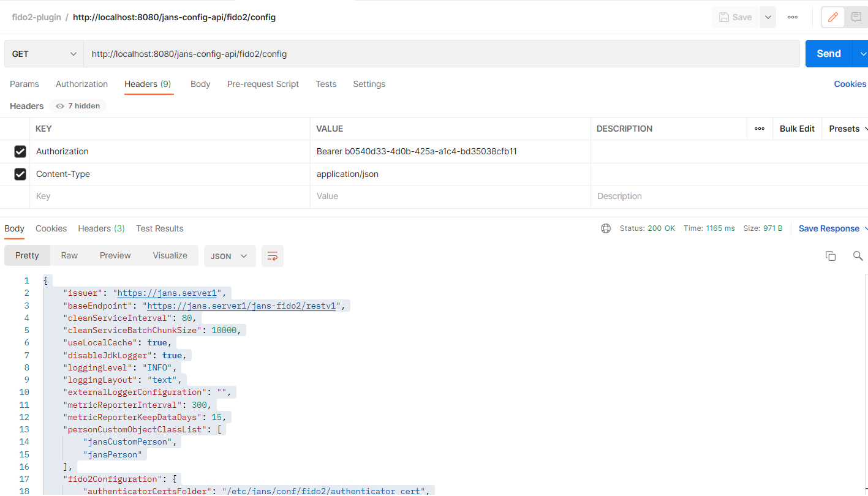Show the 7 hidden headers
The width and height of the screenshot is (868, 496).
pos(77,105)
